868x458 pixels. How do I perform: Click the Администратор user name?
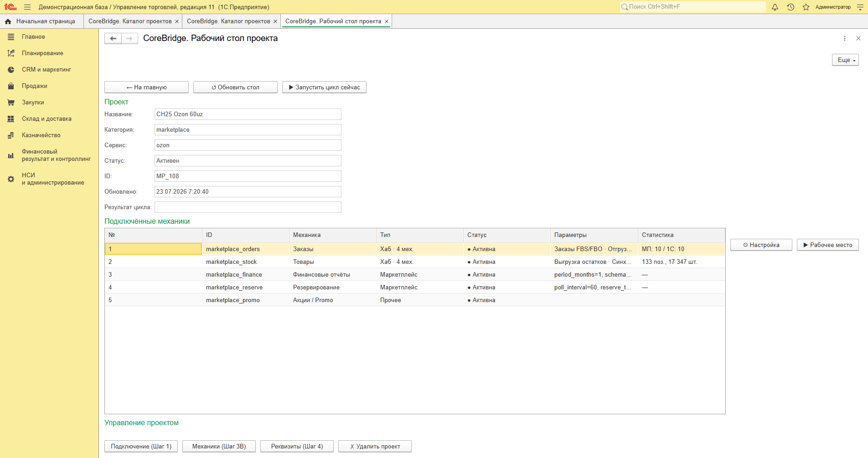coord(833,7)
